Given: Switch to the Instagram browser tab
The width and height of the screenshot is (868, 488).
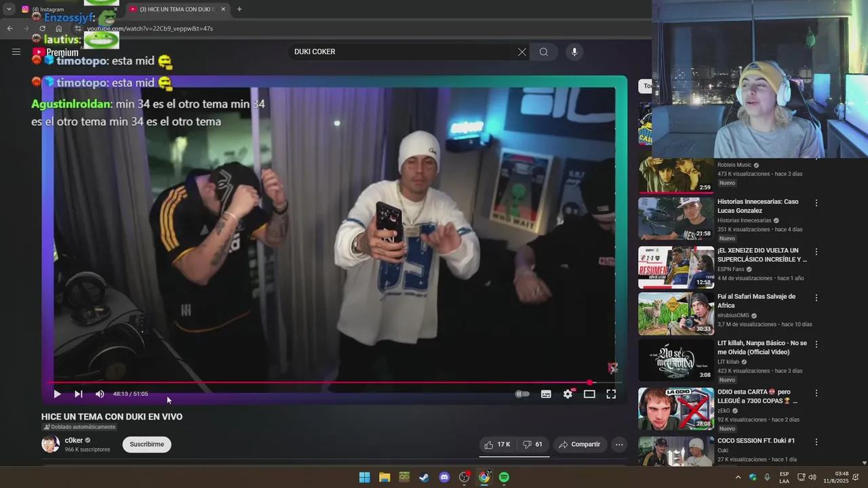Looking at the screenshot, I should coord(64,9).
